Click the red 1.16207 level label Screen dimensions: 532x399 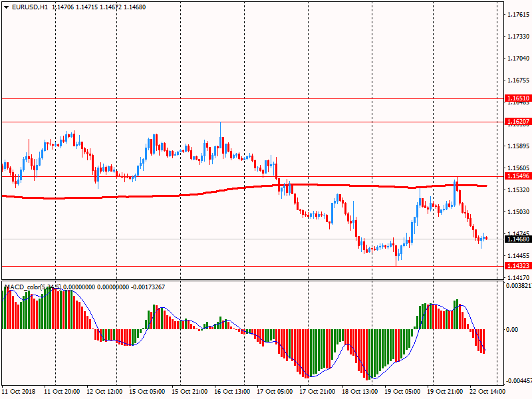point(517,122)
